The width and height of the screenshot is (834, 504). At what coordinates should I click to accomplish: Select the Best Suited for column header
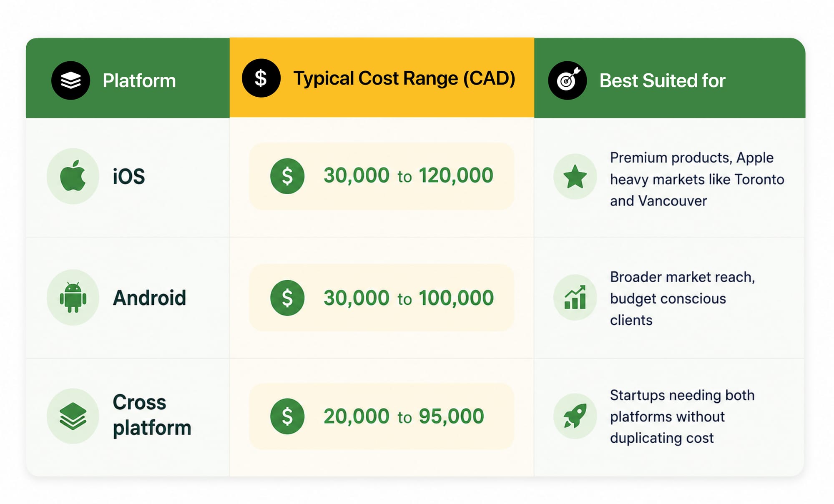670,78
